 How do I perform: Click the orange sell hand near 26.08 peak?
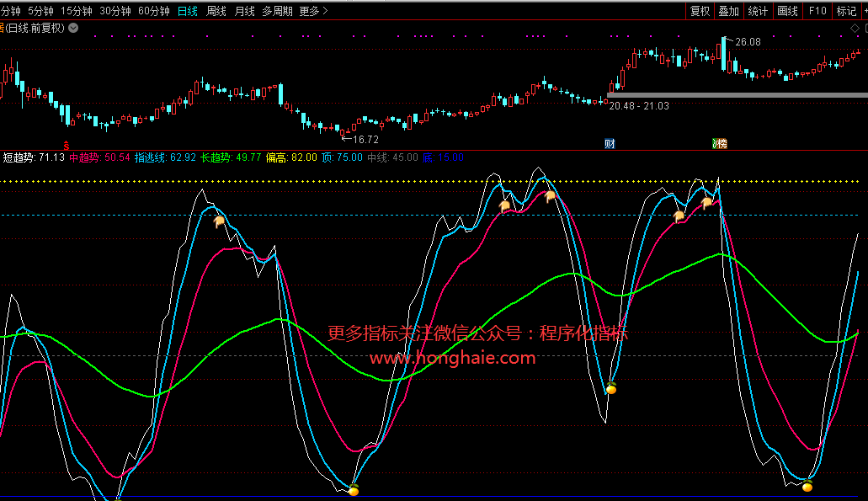click(x=707, y=203)
